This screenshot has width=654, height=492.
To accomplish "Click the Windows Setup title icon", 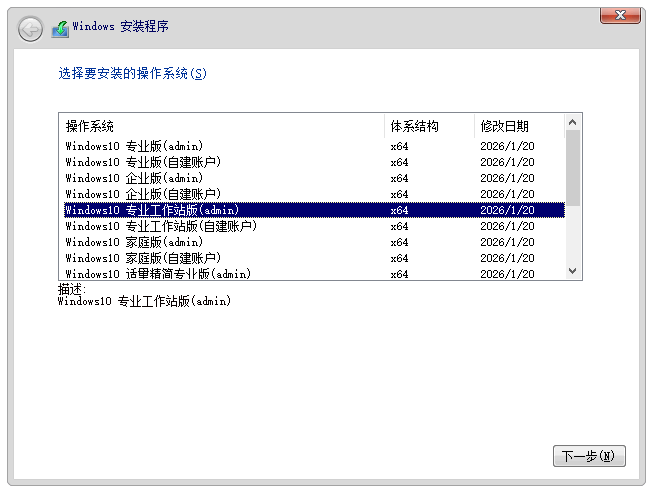I will click(x=61, y=28).
